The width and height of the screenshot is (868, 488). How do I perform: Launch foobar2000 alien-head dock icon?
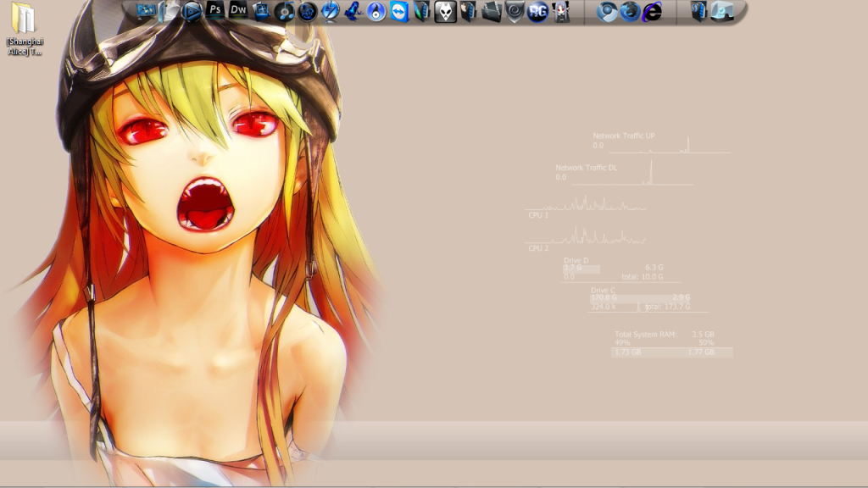point(445,12)
